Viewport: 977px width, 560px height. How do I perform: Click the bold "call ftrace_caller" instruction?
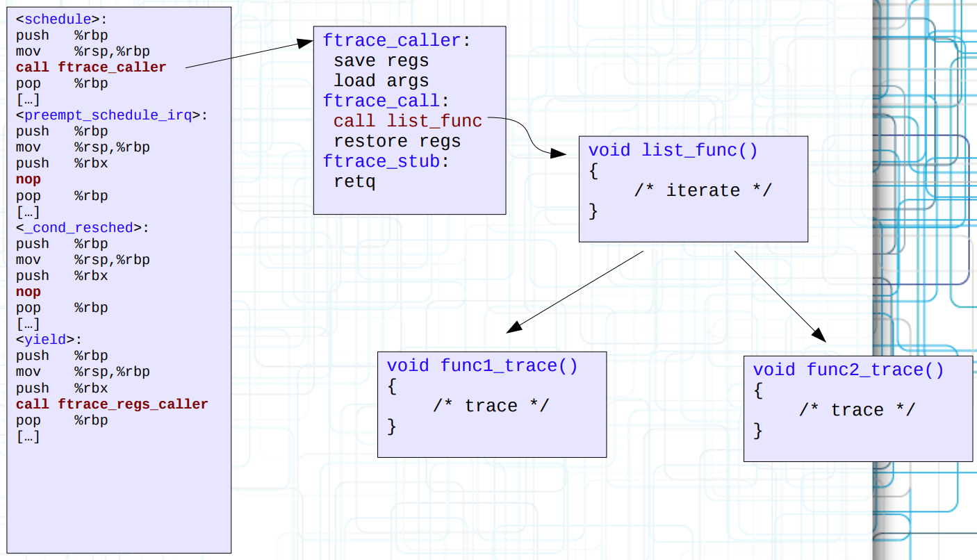91,67
